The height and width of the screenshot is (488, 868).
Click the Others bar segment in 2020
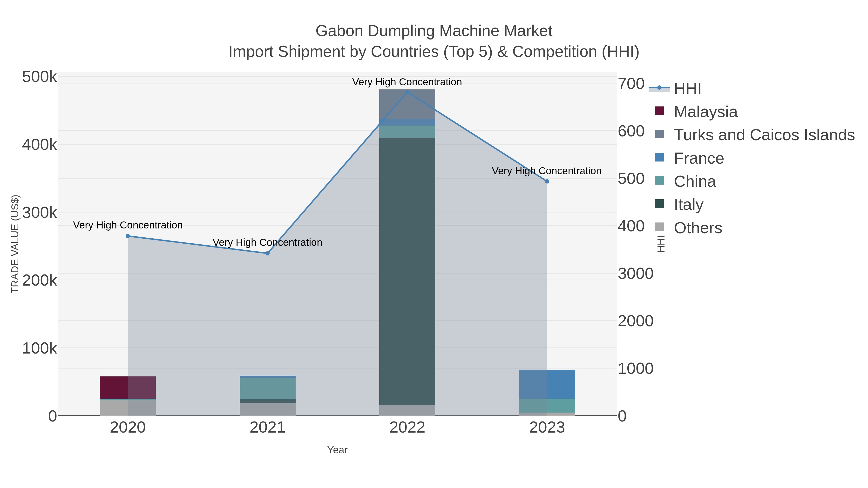(128, 408)
